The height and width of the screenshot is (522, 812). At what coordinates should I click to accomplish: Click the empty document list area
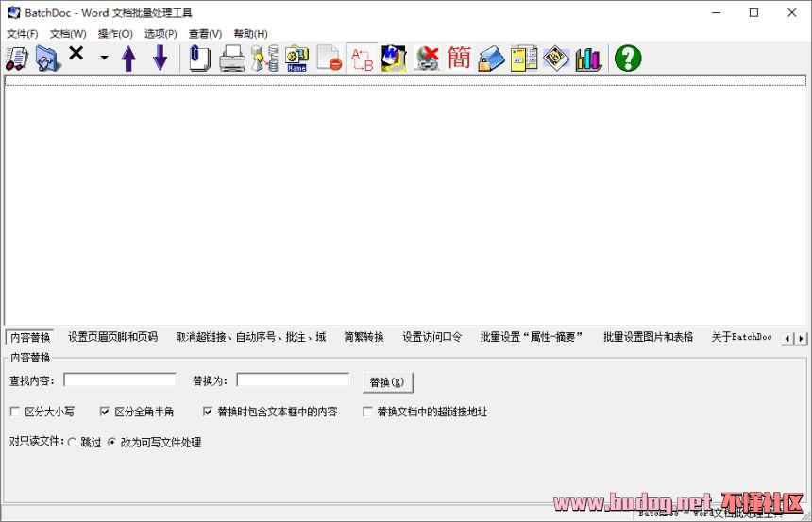pyautogui.click(x=405, y=199)
